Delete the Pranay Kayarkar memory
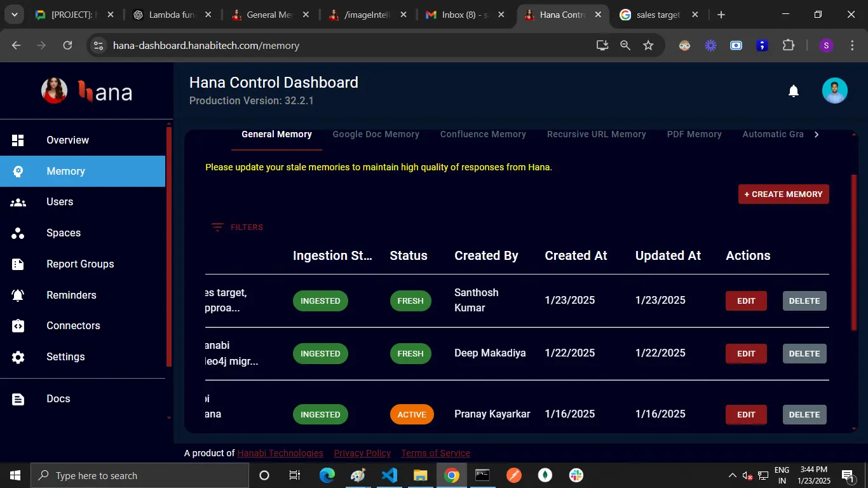 click(x=804, y=415)
